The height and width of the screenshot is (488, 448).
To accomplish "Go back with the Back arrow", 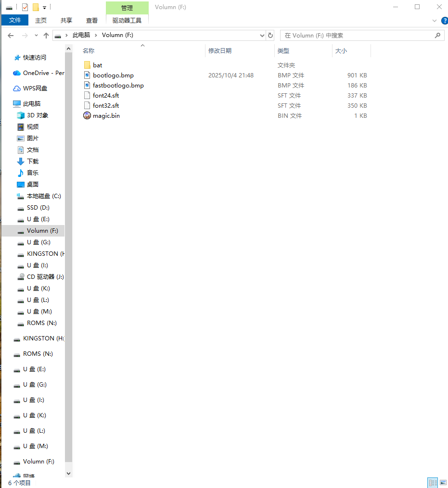I will pos(11,36).
